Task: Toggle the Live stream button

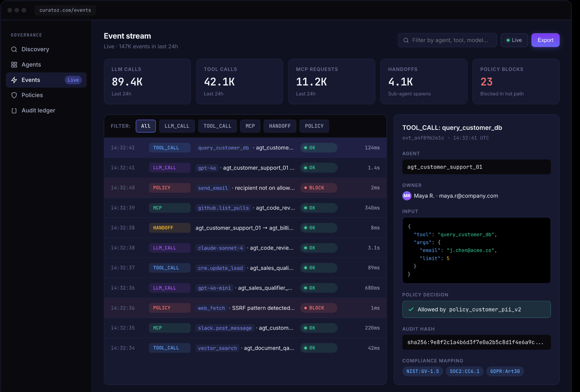Action: pyautogui.click(x=514, y=40)
